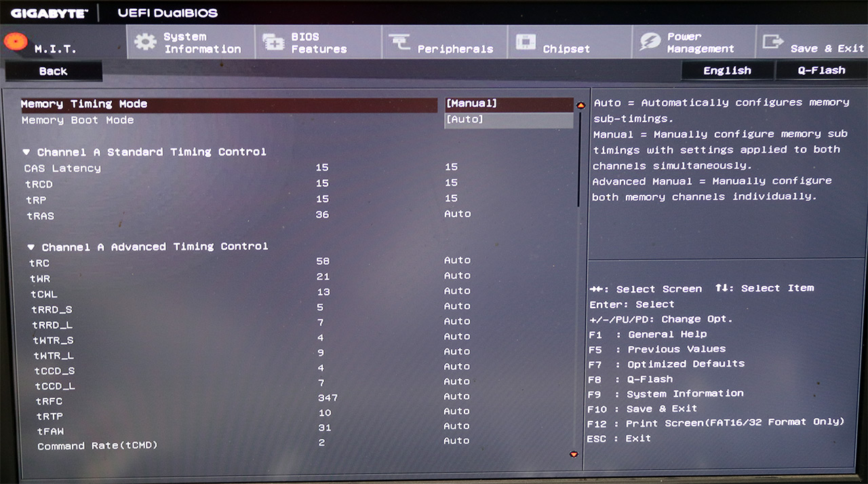The height and width of the screenshot is (484, 868).
Task: Launch Q-Flash from the top button
Action: [821, 71]
